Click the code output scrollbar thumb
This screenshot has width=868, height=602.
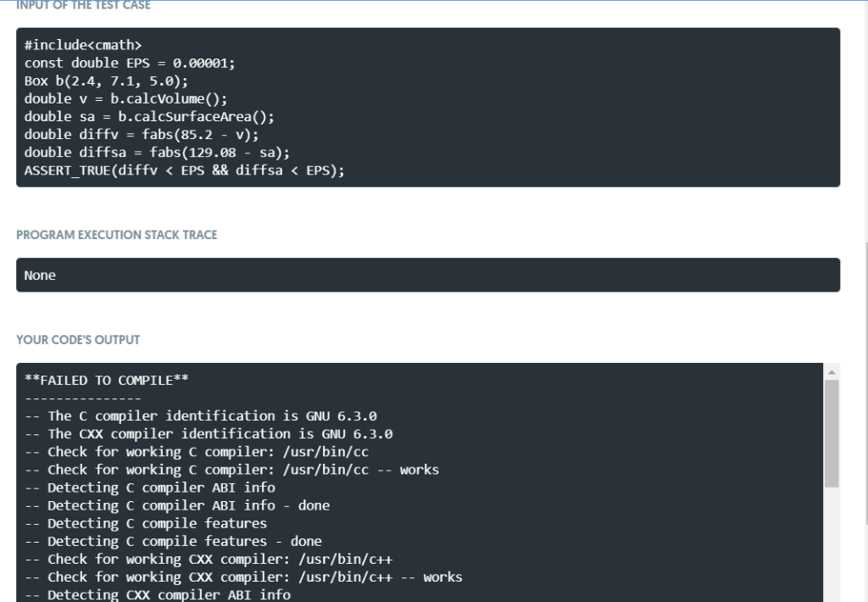(x=832, y=433)
